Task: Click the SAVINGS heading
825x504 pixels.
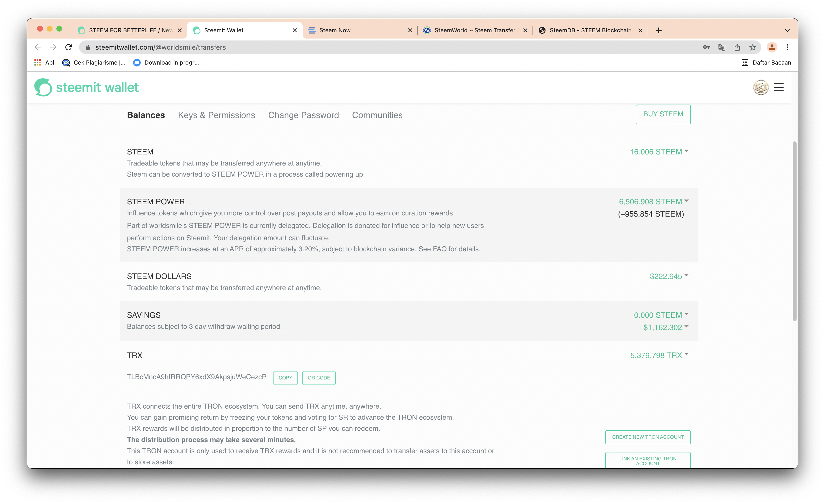Action: pyautogui.click(x=144, y=315)
